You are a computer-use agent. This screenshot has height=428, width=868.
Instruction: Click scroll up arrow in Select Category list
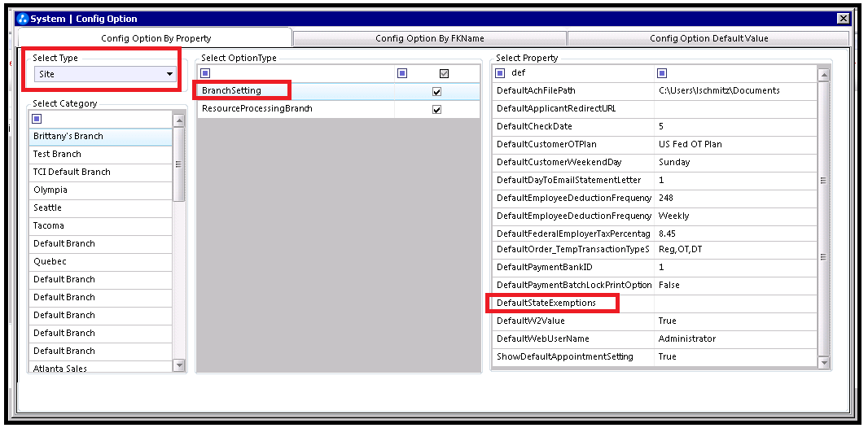click(179, 120)
